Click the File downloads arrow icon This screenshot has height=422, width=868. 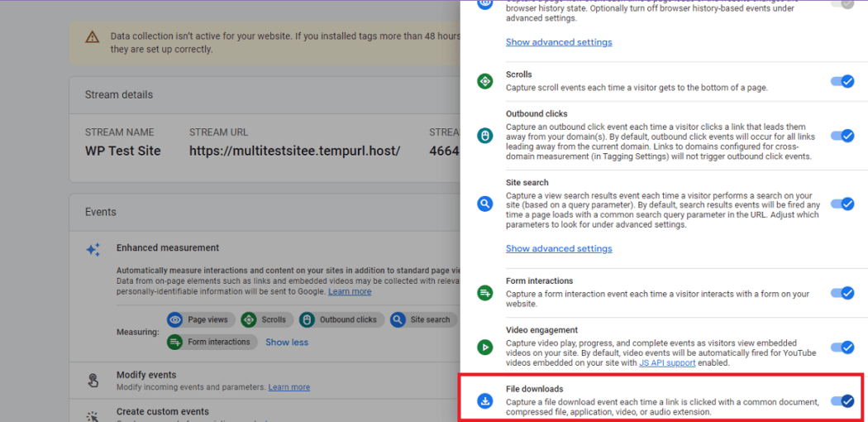coord(485,400)
